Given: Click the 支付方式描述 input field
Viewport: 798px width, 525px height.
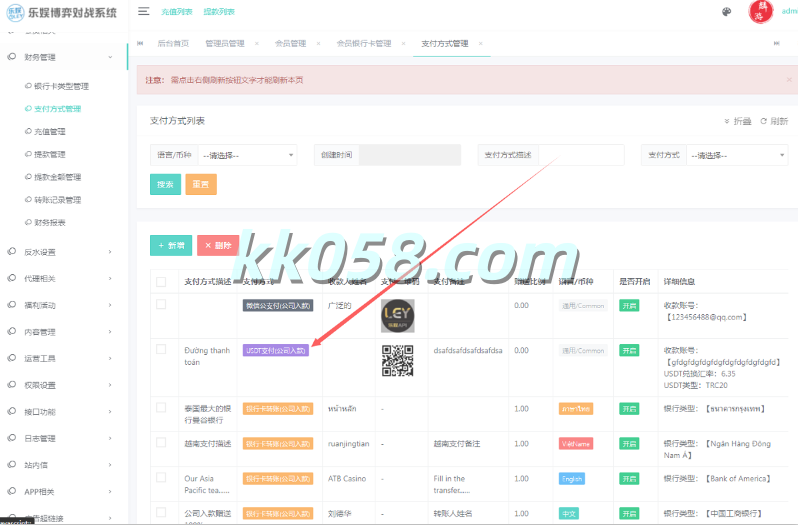Looking at the screenshot, I should pyautogui.click(x=581, y=155).
